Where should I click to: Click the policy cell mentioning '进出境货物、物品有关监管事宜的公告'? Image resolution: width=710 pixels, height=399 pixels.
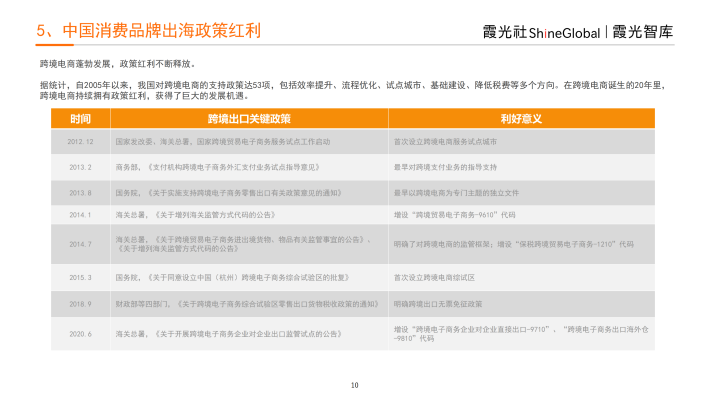point(249,244)
